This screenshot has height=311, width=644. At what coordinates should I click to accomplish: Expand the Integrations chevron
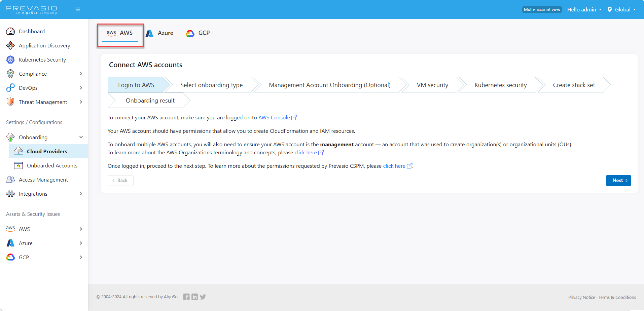point(81,194)
